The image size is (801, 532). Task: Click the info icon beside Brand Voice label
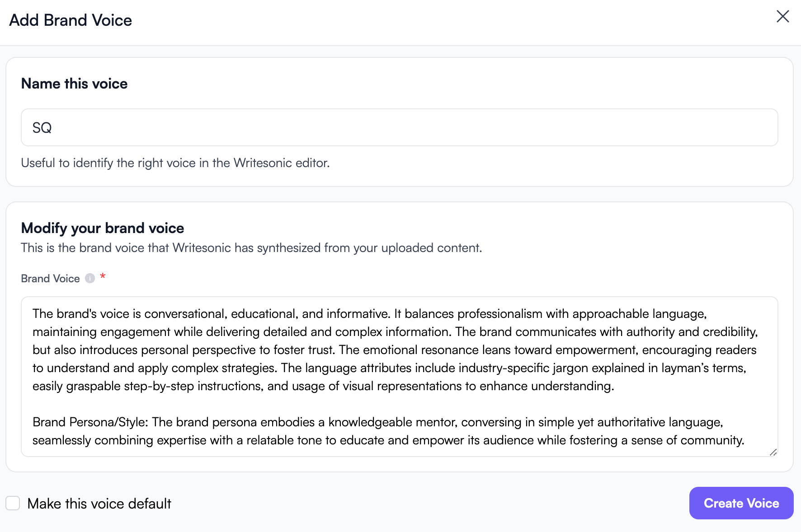90,278
